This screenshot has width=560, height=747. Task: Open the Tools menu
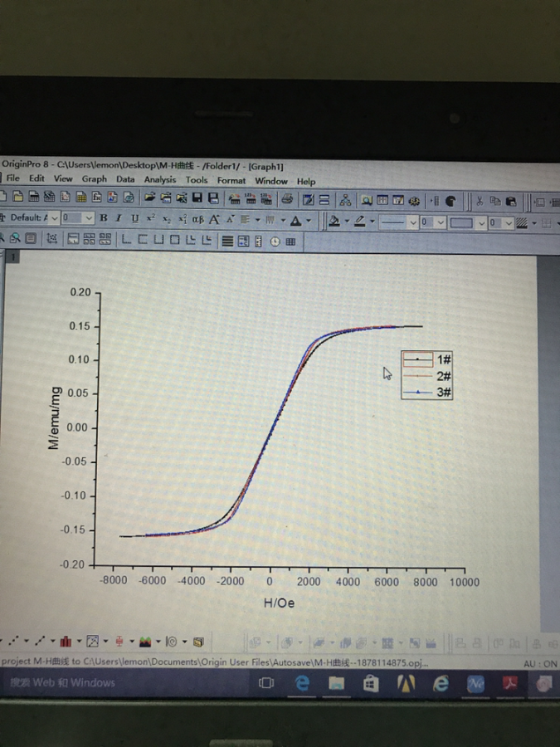[x=197, y=180]
